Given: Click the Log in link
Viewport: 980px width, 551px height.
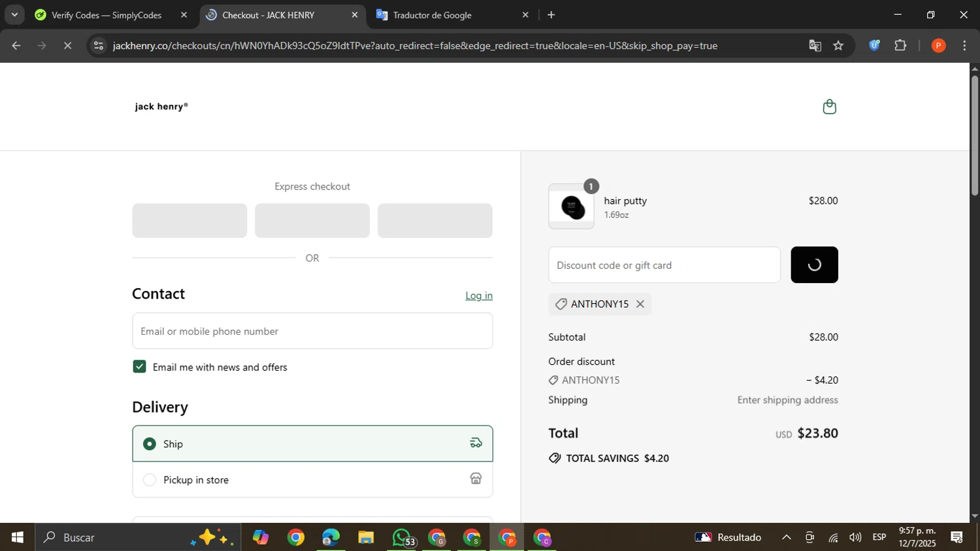Looking at the screenshot, I should 479,295.
